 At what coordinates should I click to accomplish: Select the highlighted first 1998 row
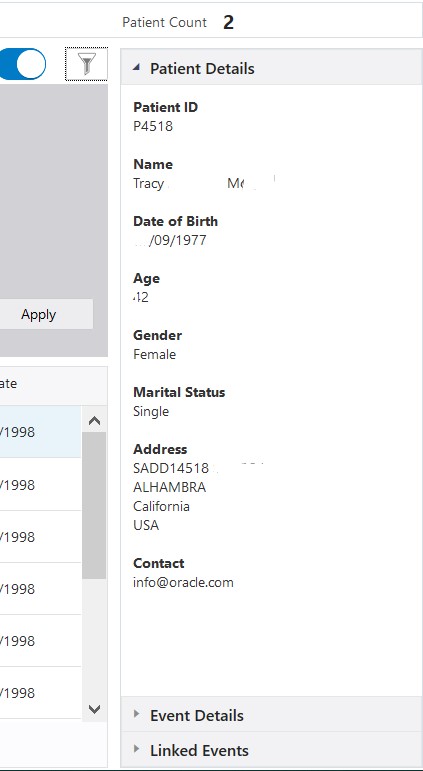40,432
